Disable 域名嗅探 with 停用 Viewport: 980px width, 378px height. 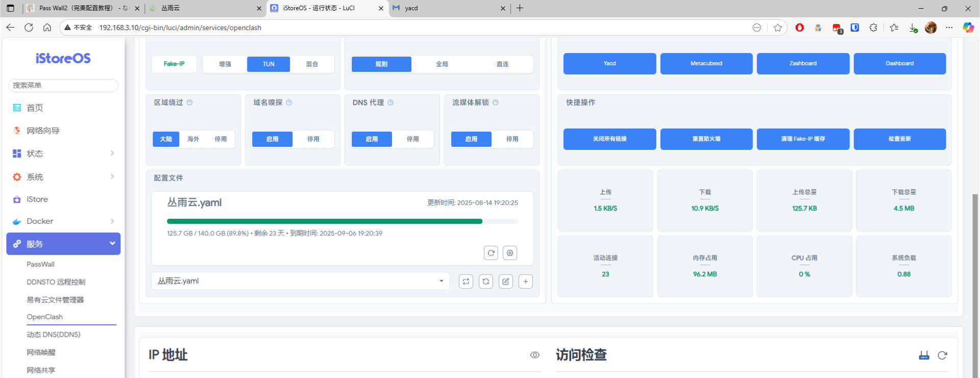click(313, 139)
